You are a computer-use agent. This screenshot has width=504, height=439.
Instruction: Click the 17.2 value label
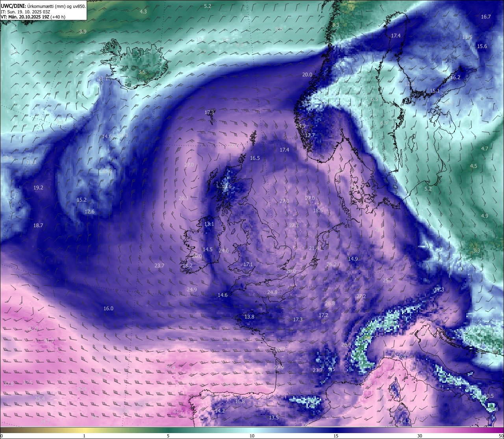[x=323, y=315]
